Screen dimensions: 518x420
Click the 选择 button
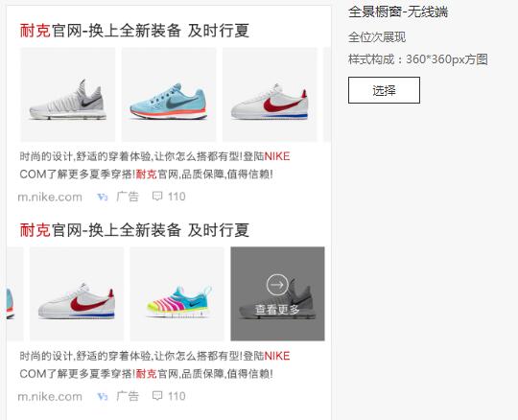click(x=384, y=90)
